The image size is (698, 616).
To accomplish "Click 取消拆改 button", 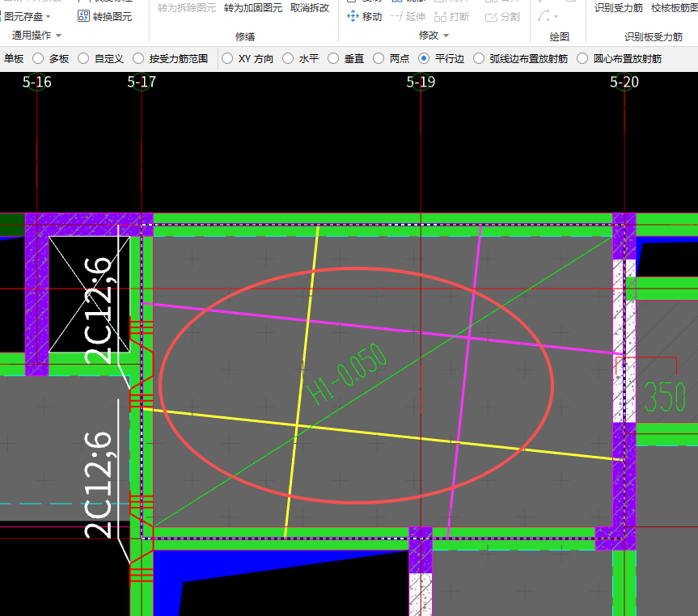I will pyautogui.click(x=310, y=7).
